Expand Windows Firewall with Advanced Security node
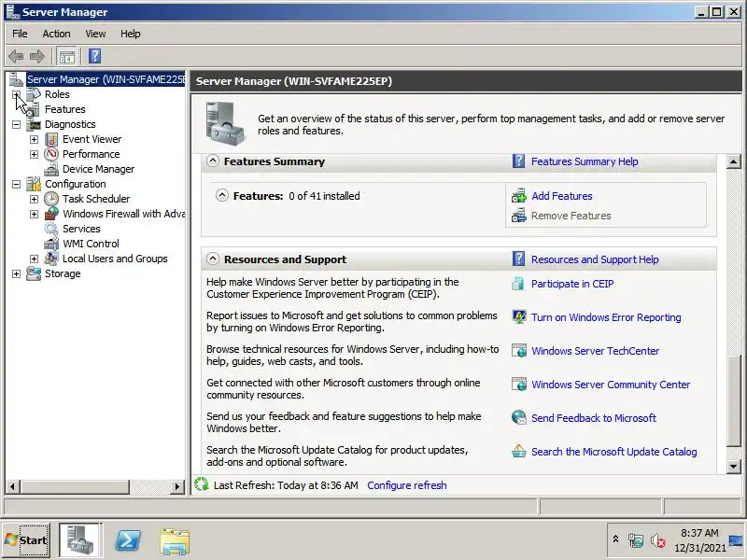The width and height of the screenshot is (747, 560). coord(34,214)
